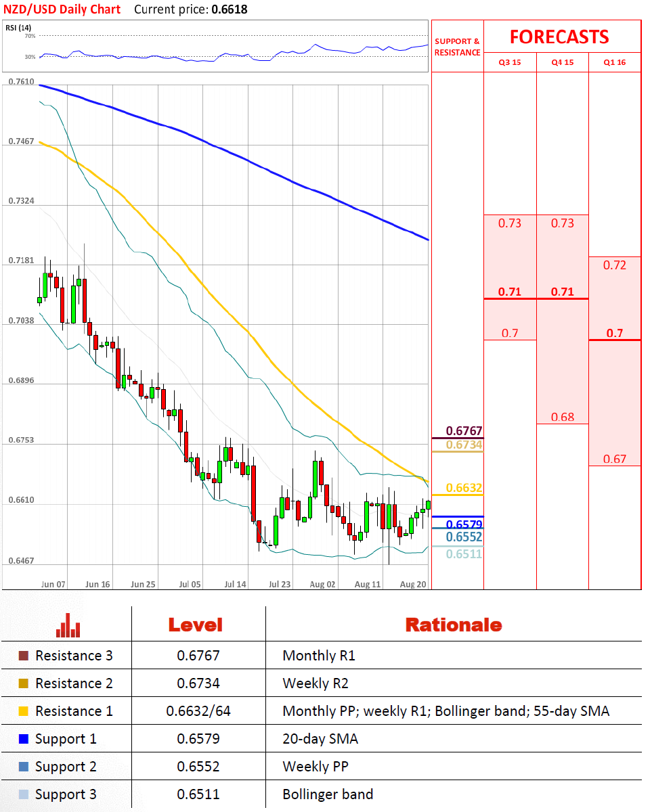The height and width of the screenshot is (812, 652).
Task: Click the 0.6753 price axis label
Action: tap(21, 441)
